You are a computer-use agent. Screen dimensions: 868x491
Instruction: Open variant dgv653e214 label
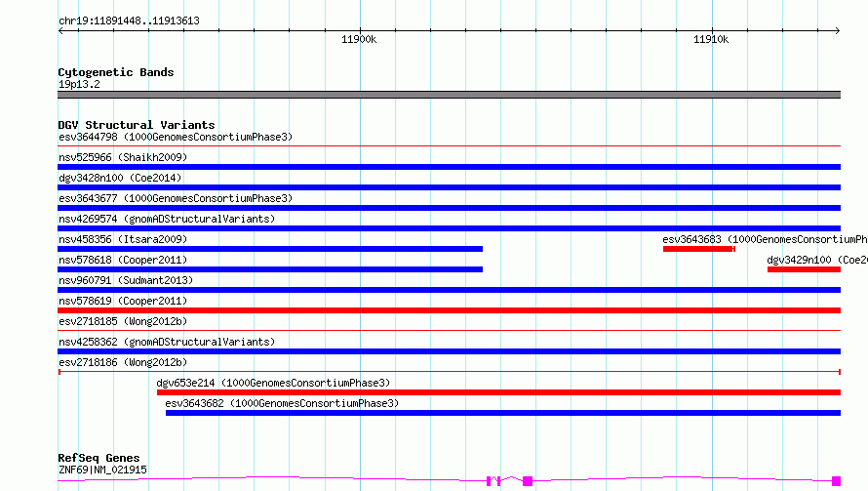point(273,383)
